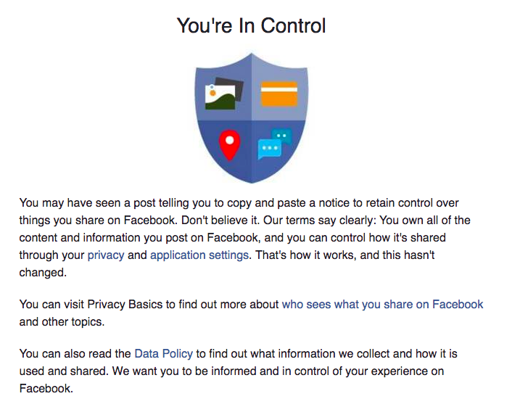
Task: Click the pointed tip of the shield
Action: tap(252, 181)
